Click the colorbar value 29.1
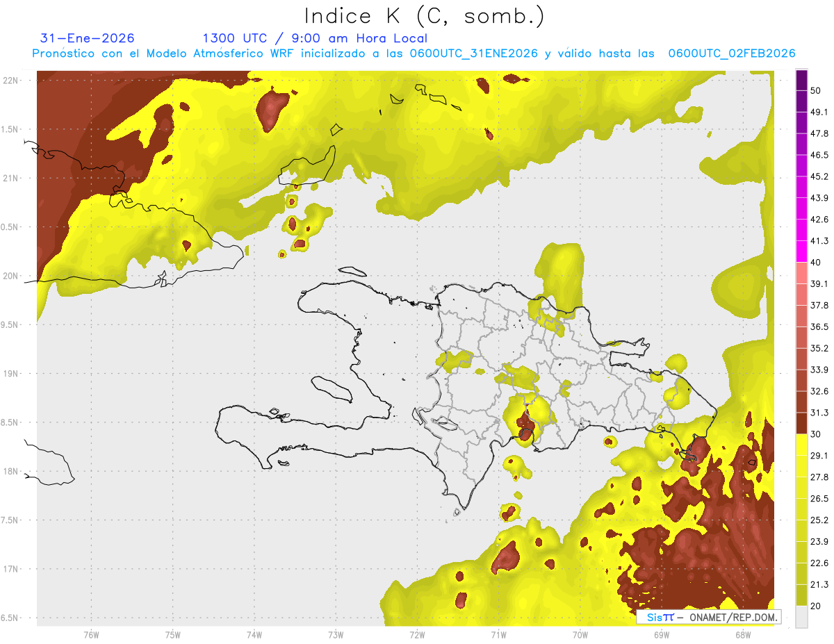Viewport: 834px width, 644px height. (819, 456)
